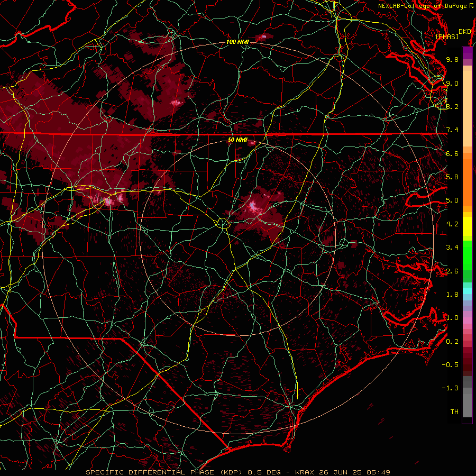Click the 50 NMI range ring label

tap(237, 140)
